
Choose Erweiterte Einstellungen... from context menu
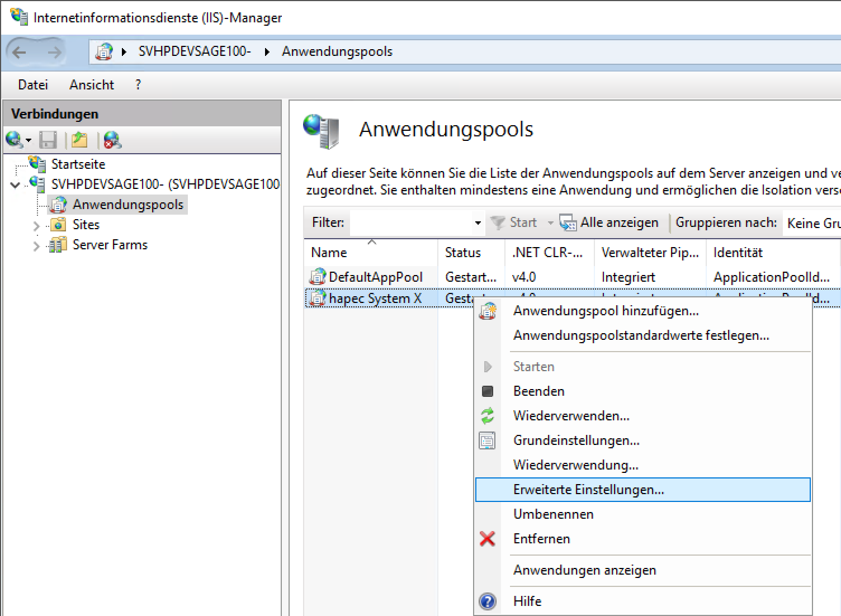(588, 490)
